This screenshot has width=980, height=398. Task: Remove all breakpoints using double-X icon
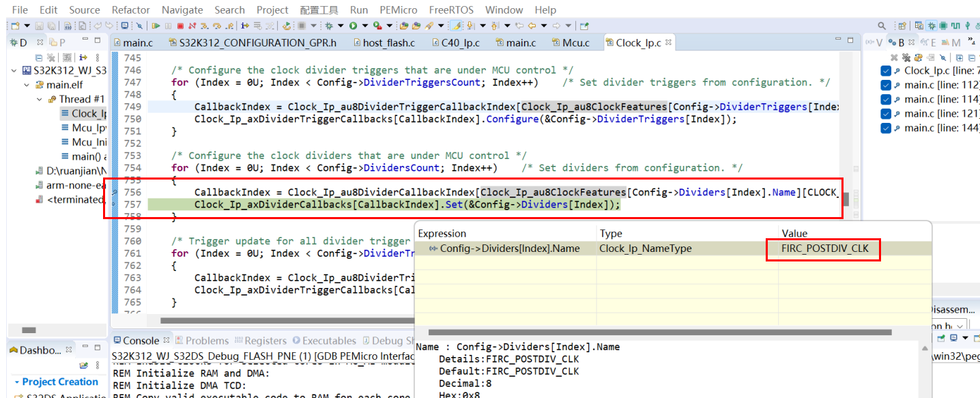click(906, 58)
